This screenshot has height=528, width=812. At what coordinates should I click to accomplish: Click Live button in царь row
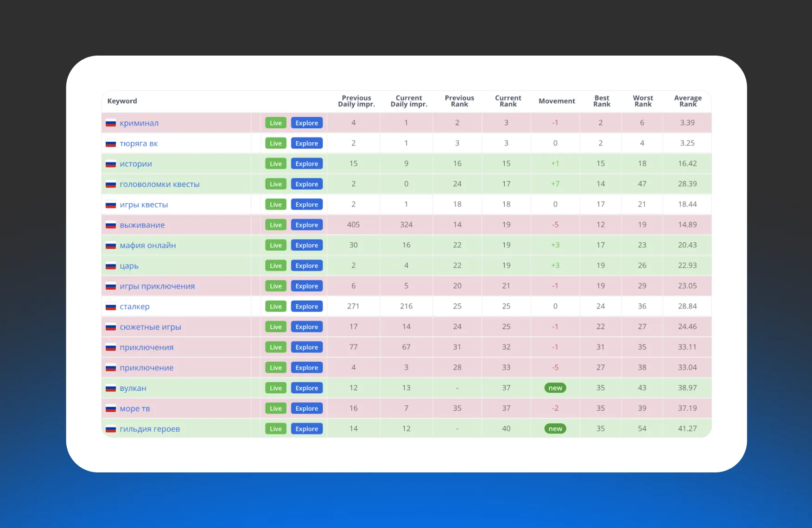tap(276, 266)
